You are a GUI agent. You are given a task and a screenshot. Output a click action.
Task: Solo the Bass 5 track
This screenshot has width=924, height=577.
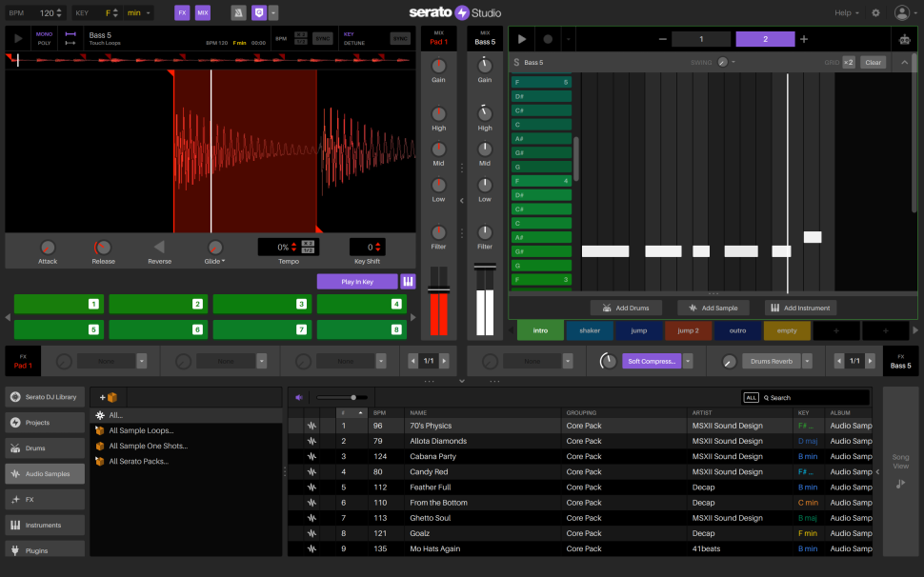pyautogui.click(x=516, y=62)
